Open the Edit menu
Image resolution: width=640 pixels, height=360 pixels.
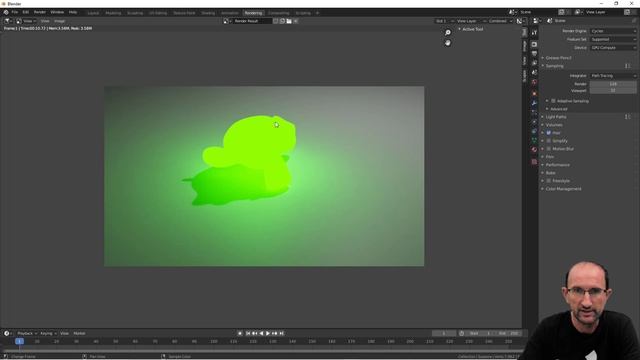26,12
